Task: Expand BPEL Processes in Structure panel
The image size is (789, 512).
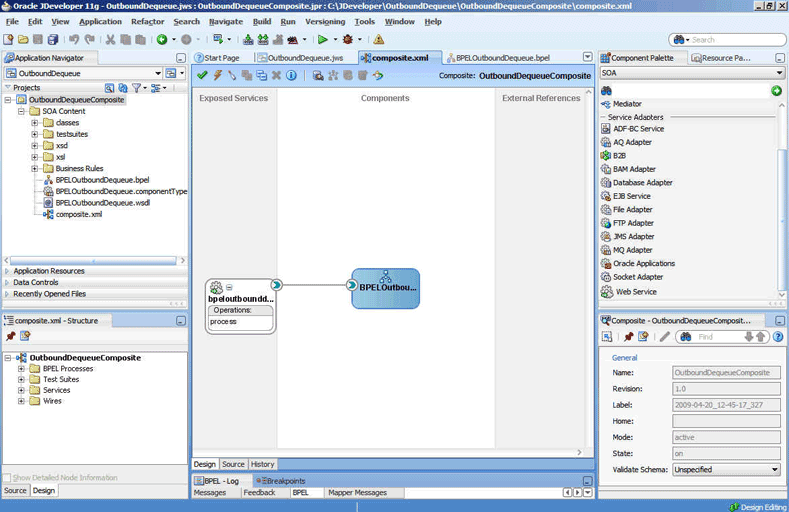Action: tap(21, 369)
